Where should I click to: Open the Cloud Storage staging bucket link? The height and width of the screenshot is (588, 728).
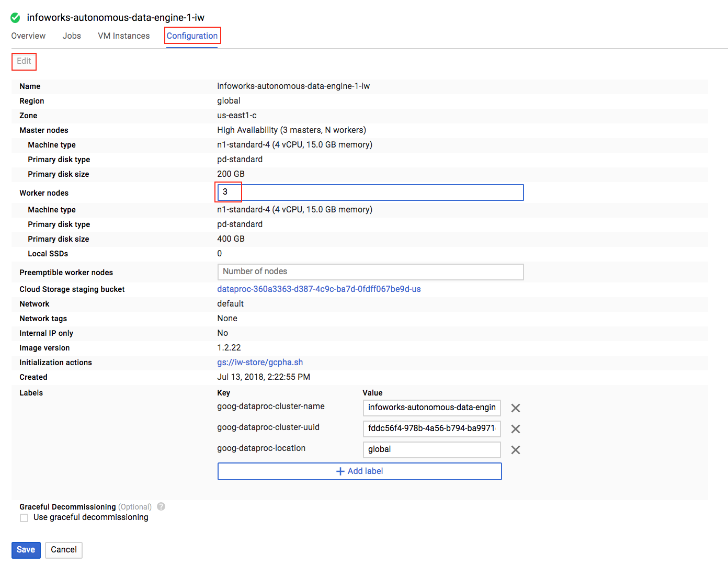pos(319,289)
